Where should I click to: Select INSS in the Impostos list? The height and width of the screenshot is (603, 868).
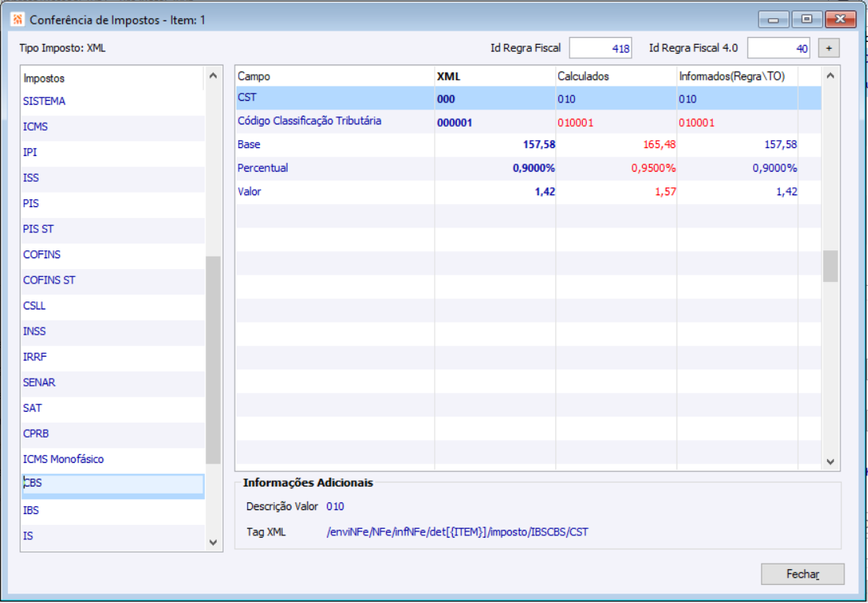[x=113, y=331]
